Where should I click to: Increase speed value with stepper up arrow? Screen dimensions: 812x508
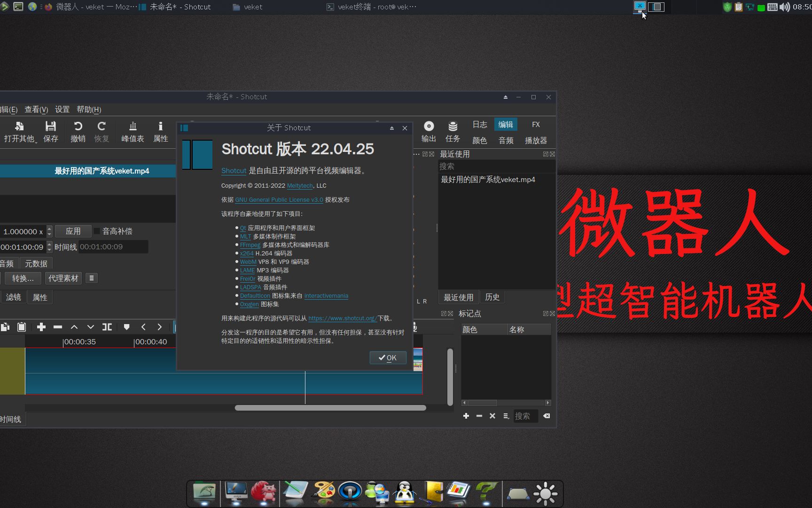pos(49,228)
